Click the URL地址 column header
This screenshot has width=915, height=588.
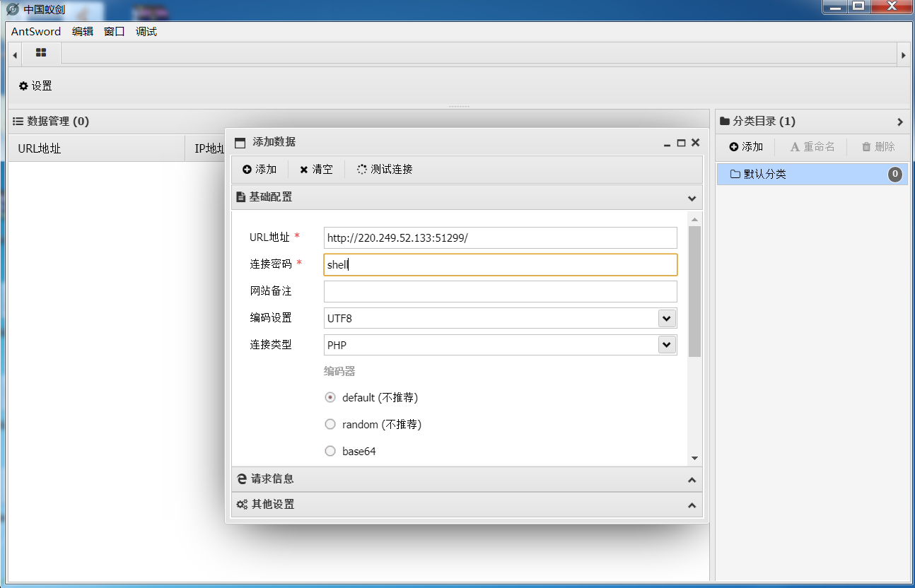click(x=96, y=148)
